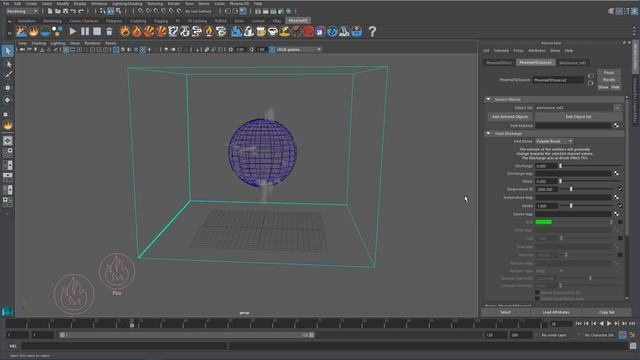Viewport: 640px width, 360px height.
Task: Click the blue splash circle shelf icon
Action: (x=332, y=31)
